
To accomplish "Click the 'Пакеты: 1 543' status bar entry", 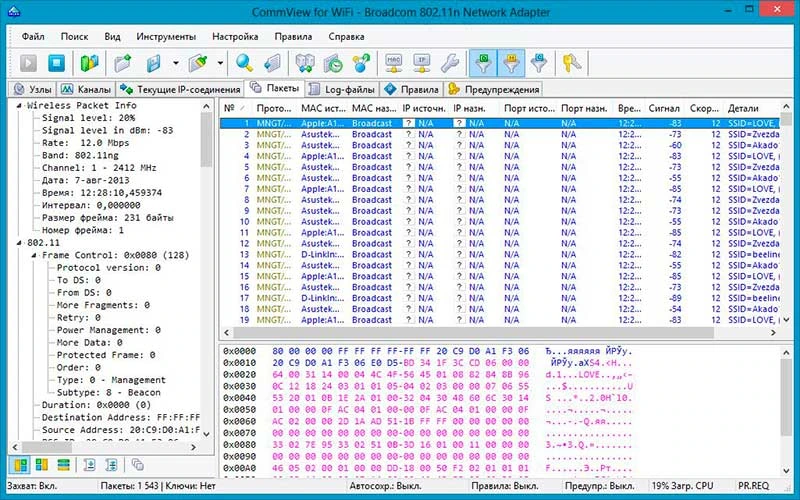I will [x=130, y=486].
